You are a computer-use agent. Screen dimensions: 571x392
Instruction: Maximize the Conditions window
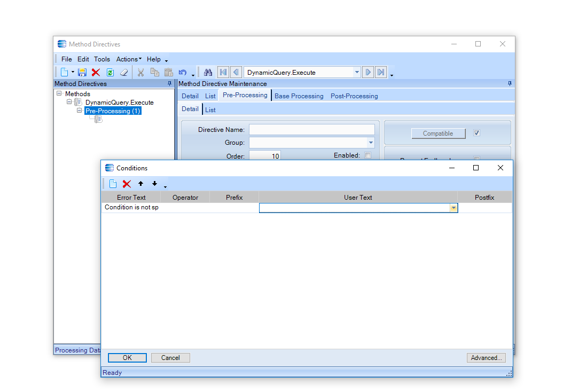click(x=475, y=168)
